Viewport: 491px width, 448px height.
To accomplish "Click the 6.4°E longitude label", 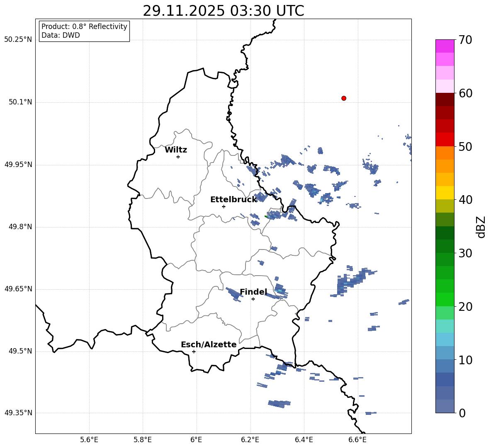I will click(x=304, y=440).
